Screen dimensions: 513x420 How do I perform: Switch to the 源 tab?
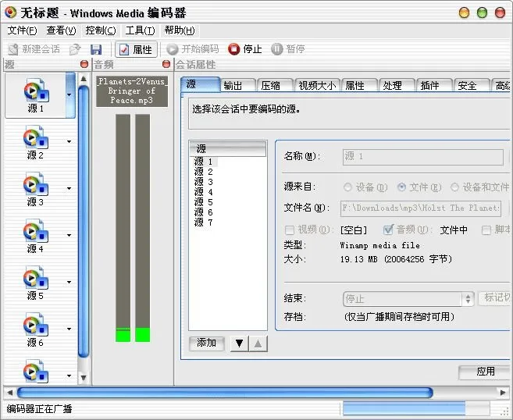(200, 85)
